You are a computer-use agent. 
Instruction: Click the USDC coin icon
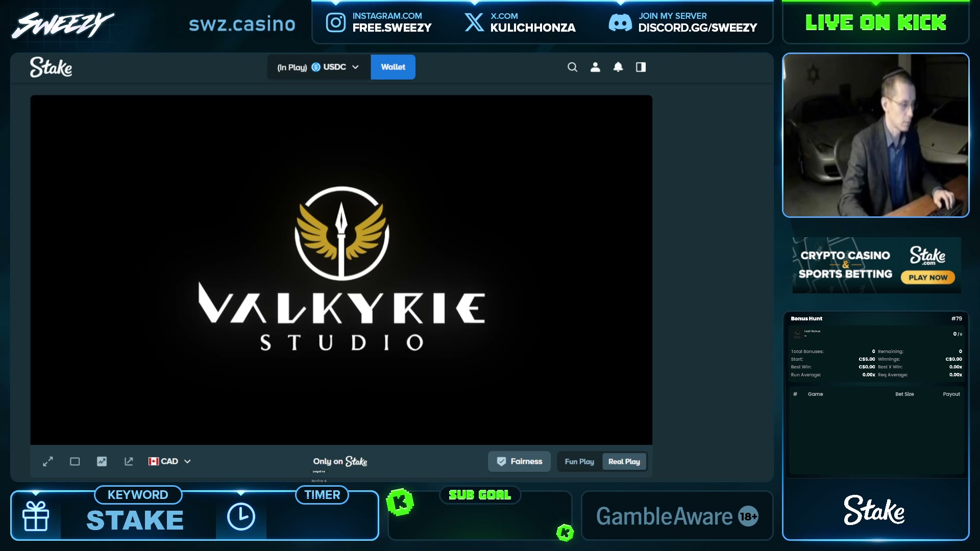tap(316, 67)
